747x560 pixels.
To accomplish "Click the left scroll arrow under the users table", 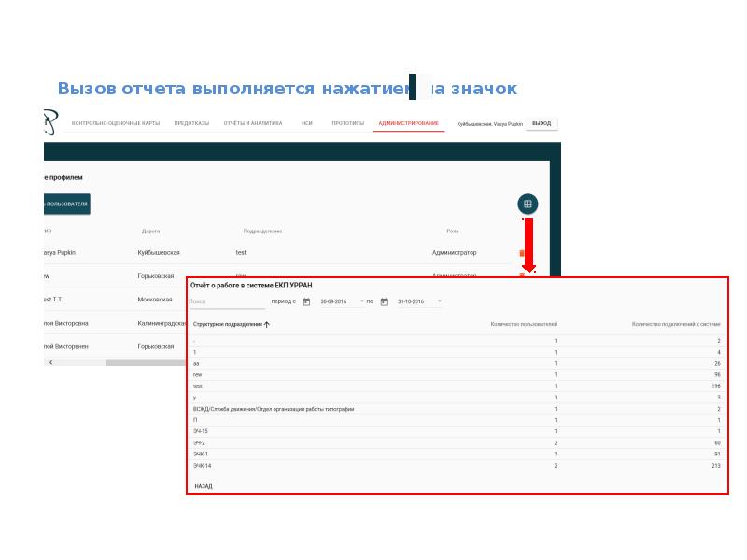I will tap(51, 362).
